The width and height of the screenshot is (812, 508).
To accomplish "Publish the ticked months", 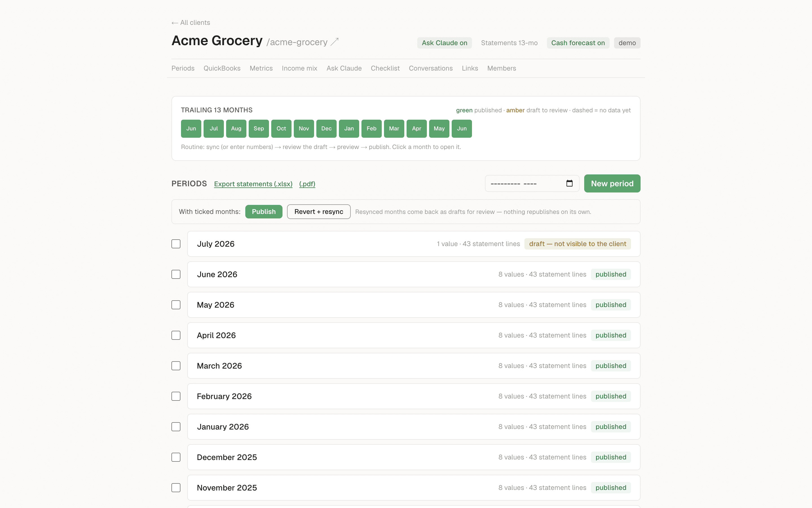I will click(x=264, y=212).
